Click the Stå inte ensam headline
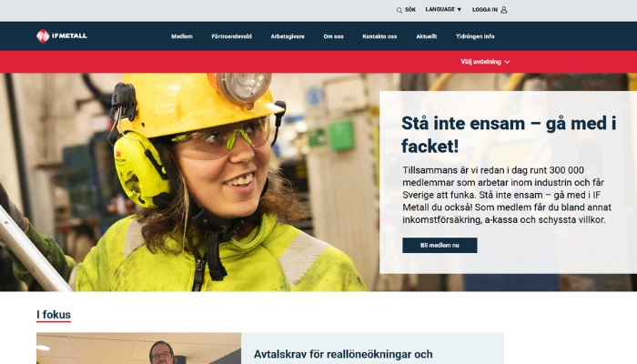Viewport: 637px width, 364px height. (509, 135)
